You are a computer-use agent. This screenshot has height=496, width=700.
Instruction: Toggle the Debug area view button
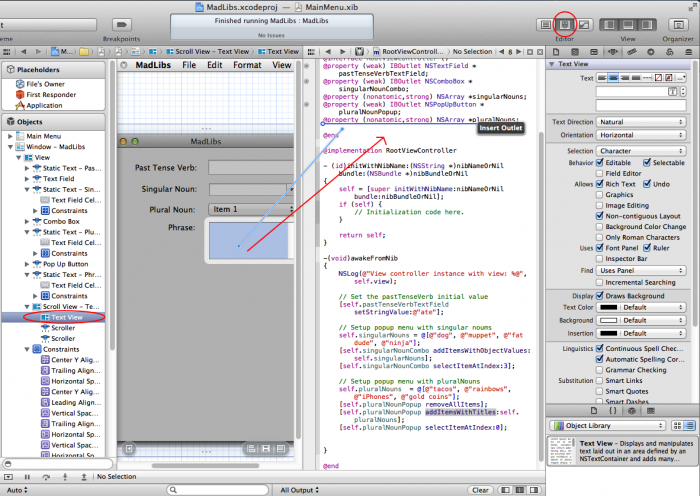[x=628, y=25]
